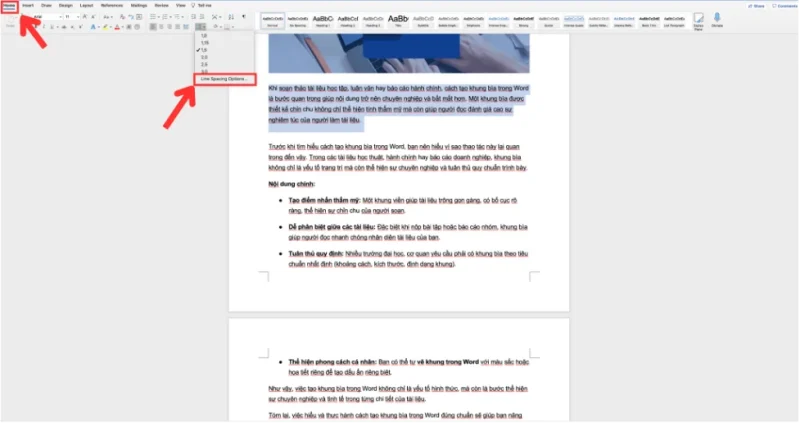Click the bullets list icon
The height and width of the screenshot is (423, 800).
(153, 17)
